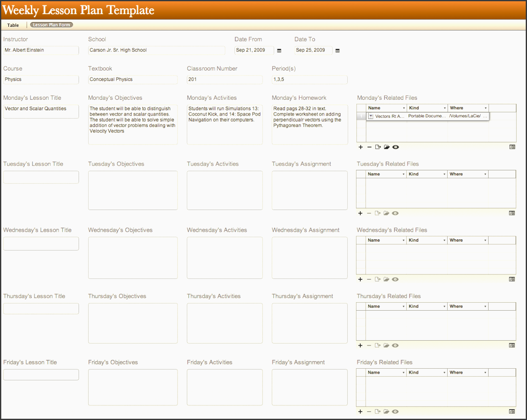
Task: Open Where column dropdown in Thursday's Related Files
Action: tap(485, 306)
